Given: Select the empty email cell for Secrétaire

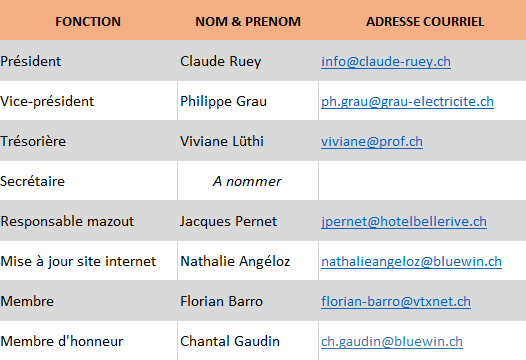Looking at the screenshot, I should [423, 181].
